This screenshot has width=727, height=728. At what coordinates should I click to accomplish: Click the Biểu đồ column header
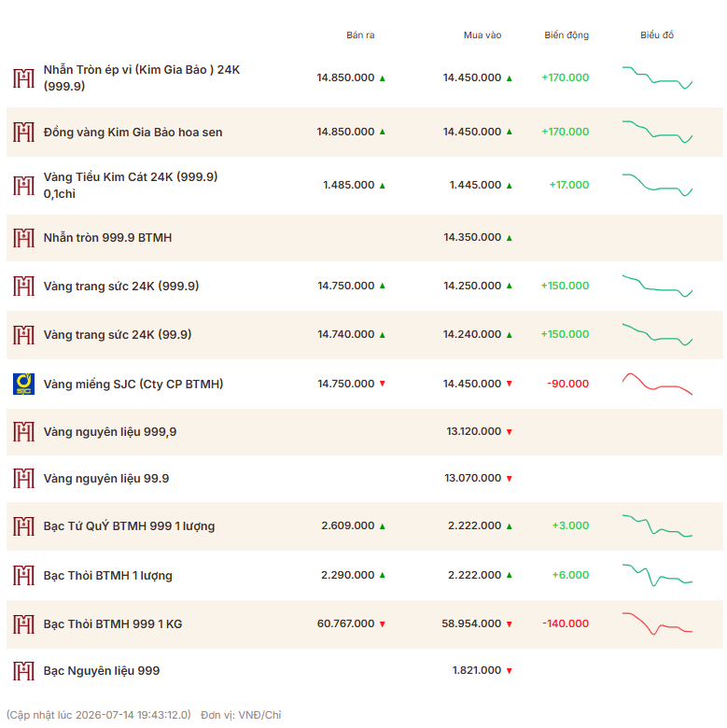657,35
